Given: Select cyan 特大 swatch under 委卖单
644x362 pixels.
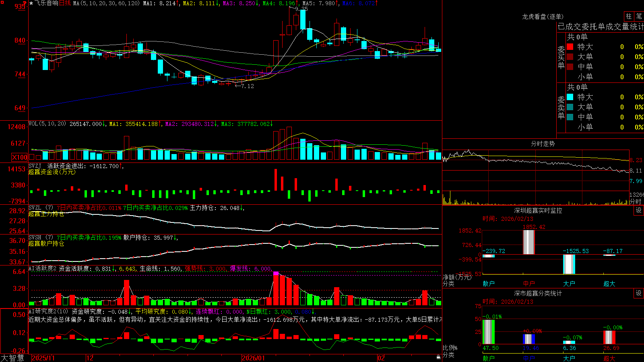Looking at the screenshot, I should (570, 97).
